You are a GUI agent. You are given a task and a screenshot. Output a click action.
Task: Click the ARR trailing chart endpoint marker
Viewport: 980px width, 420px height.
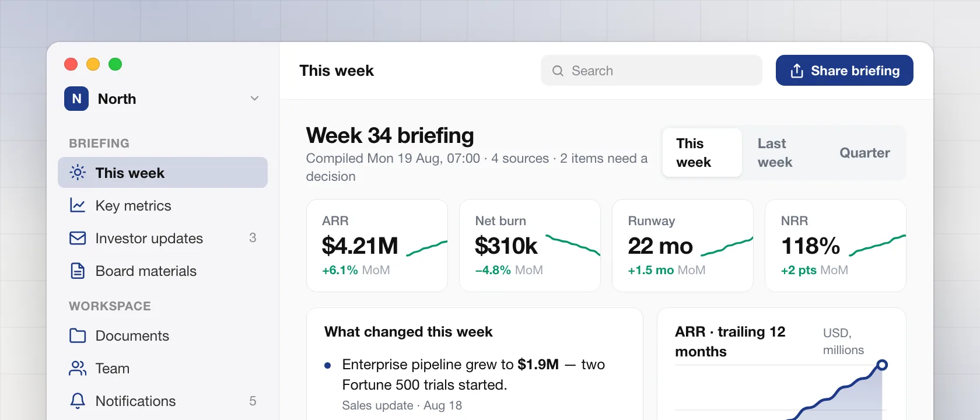point(882,365)
